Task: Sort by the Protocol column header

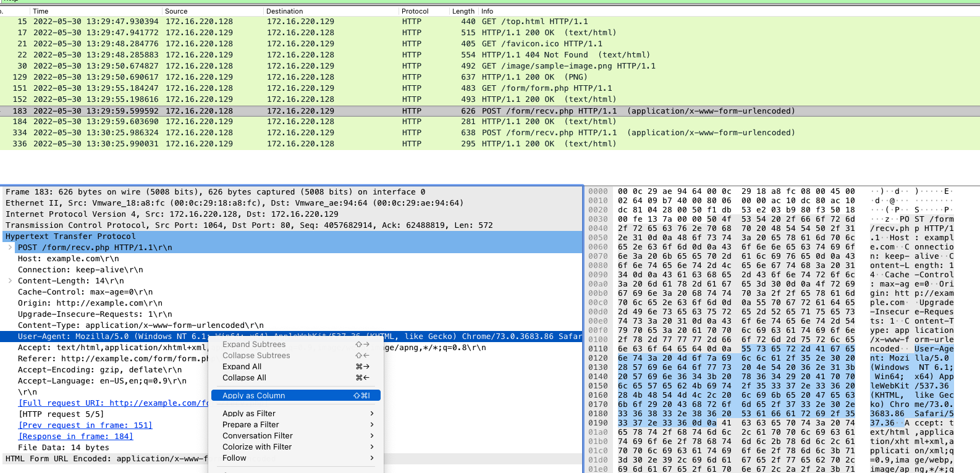Action: (415, 11)
